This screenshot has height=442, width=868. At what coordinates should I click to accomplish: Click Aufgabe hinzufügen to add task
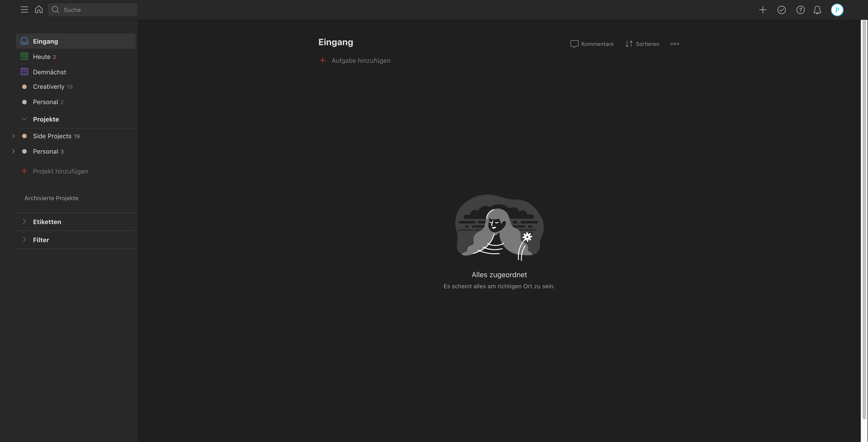coord(360,61)
